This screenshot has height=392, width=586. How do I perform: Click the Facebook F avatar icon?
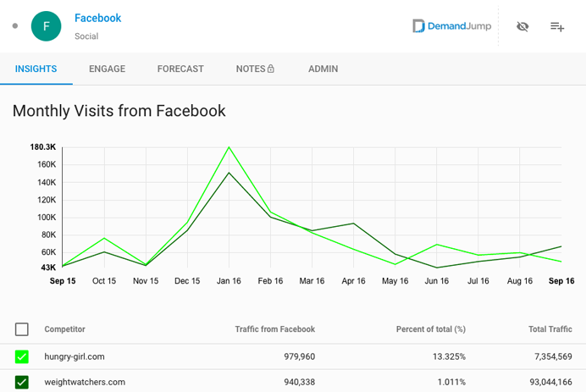tap(46, 26)
